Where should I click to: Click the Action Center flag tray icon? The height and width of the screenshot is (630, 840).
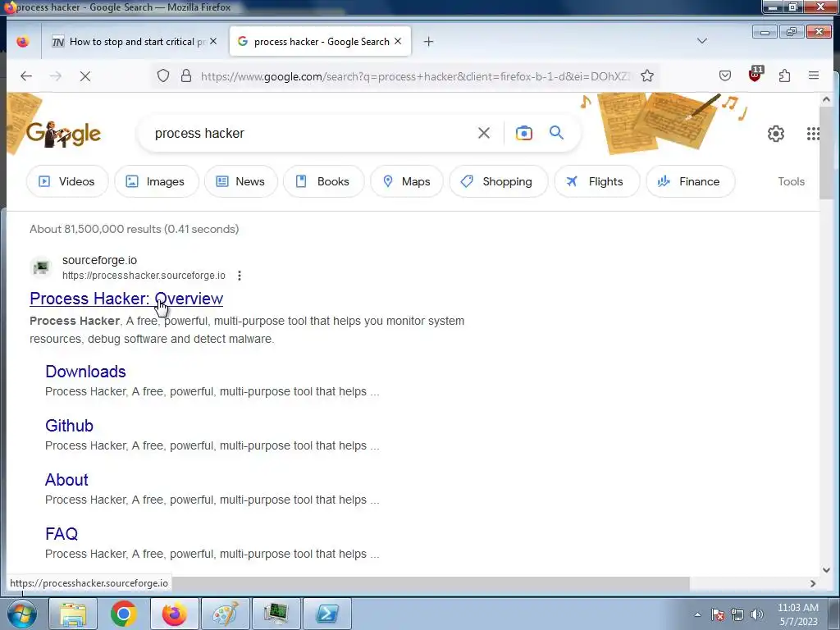tap(718, 614)
